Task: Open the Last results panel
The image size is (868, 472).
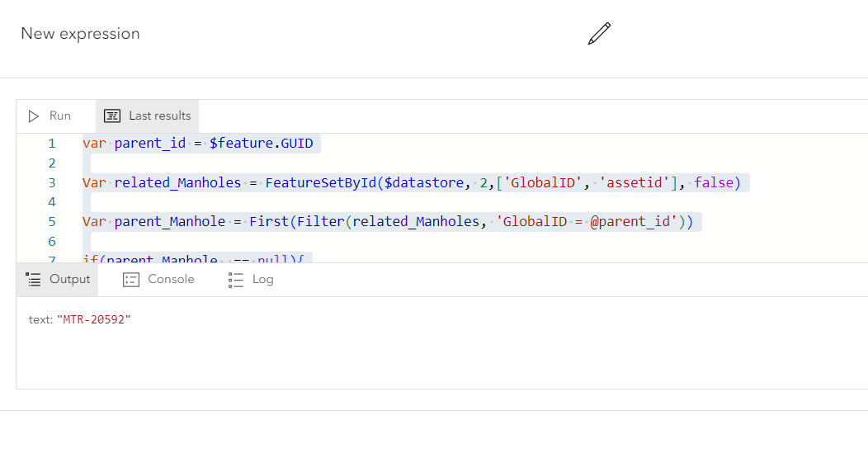Action: click(147, 116)
